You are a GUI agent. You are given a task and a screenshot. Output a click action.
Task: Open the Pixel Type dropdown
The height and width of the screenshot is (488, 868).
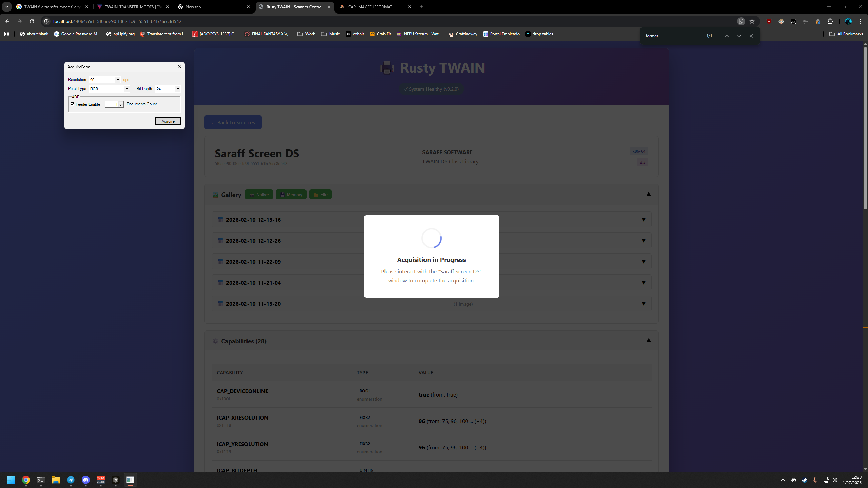127,89
